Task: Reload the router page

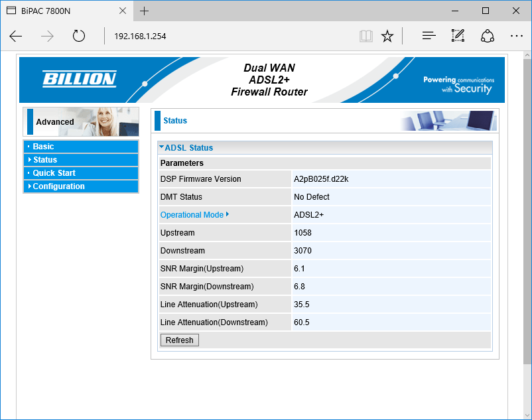Action: (x=79, y=36)
